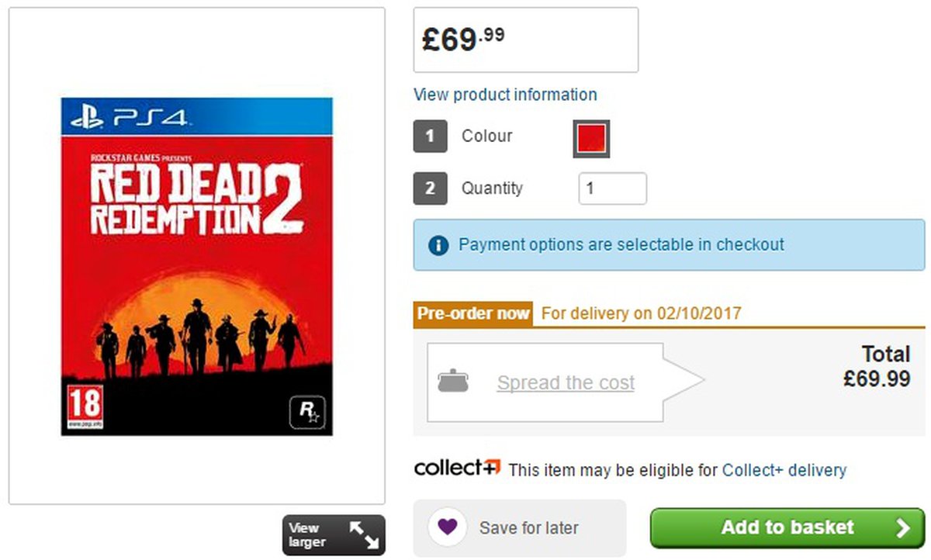Click the blue info icon in payment banner
931x560 pixels.
438,245
